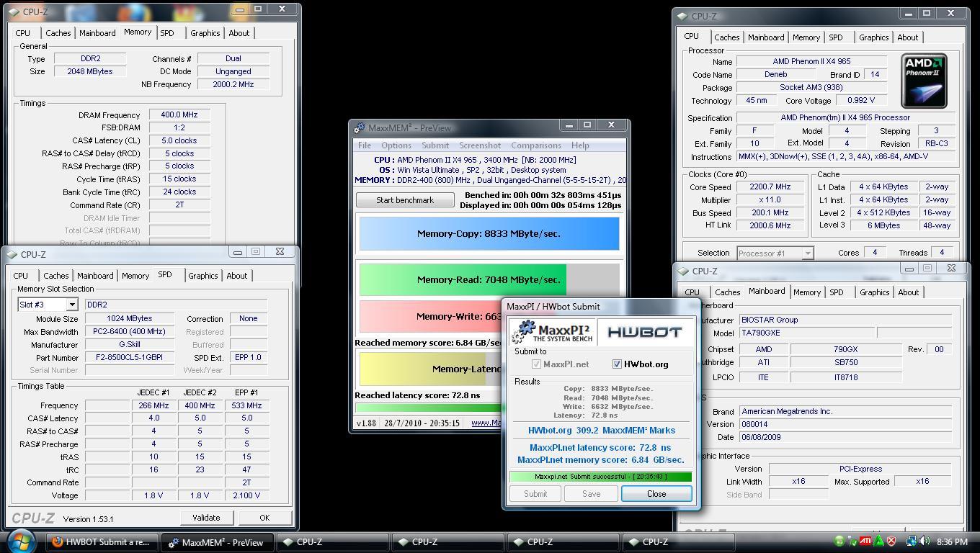Open Graphics tab in the SPD CPU-Z window
The image size is (980, 553).
click(x=202, y=276)
